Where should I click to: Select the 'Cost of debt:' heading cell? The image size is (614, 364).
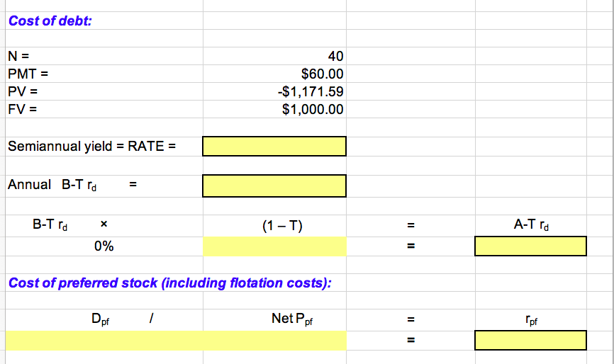point(104,21)
